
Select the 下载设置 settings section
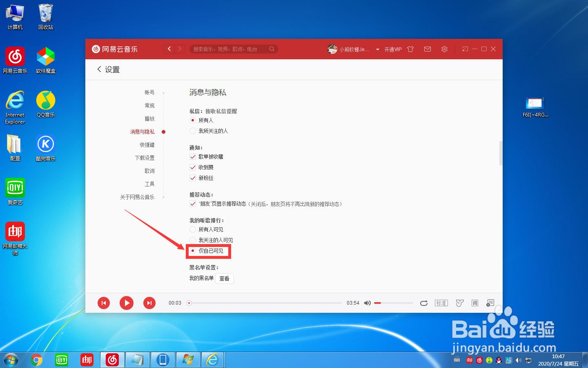(145, 158)
